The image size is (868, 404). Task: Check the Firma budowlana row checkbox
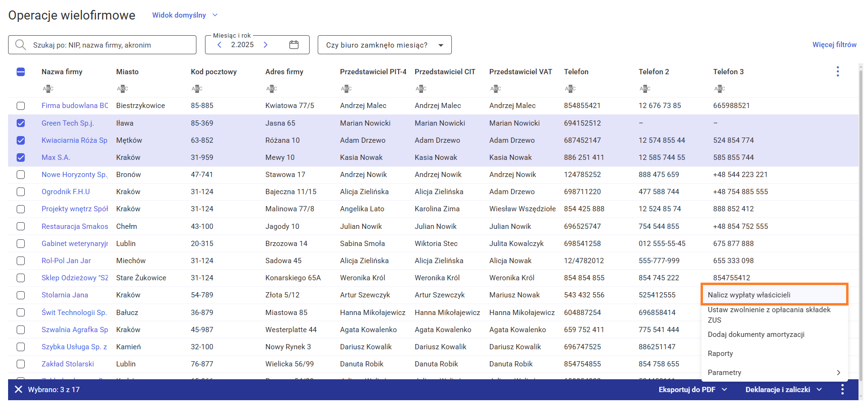click(x=20, y=106)
